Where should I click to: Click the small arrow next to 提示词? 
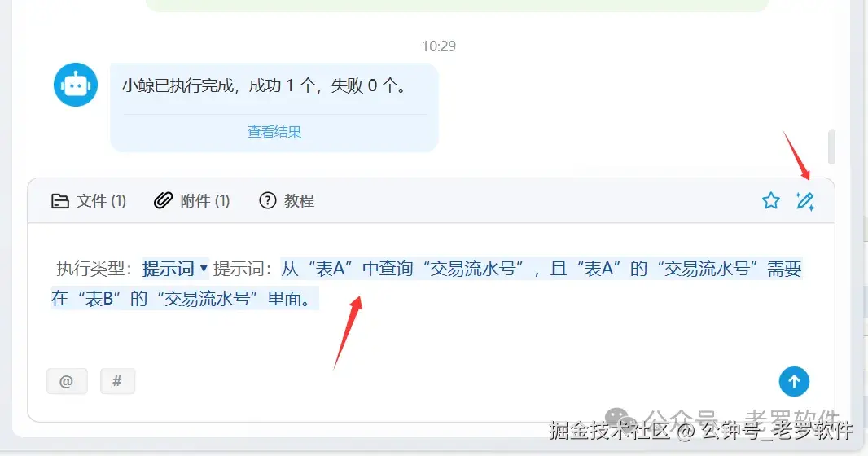(204, 269)
